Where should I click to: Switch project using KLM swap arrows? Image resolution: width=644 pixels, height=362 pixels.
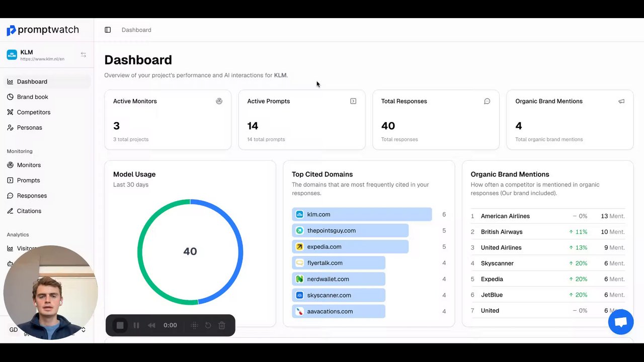click(x=84, y=54)
